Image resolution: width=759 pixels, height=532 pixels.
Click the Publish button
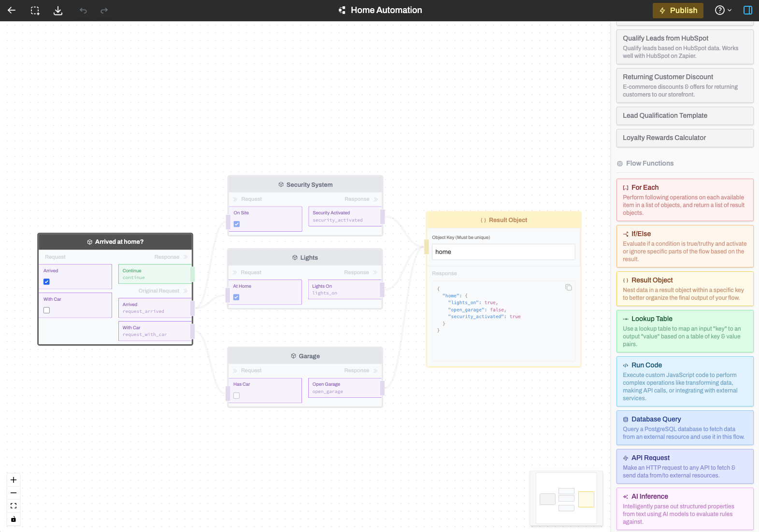click(678, 10)
